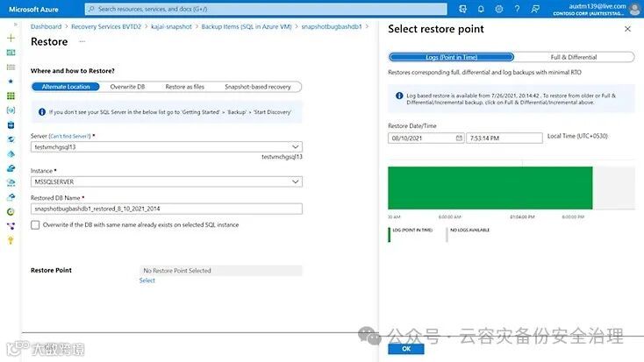Open All resources grid icon
Screen dimensions: 644x362
pos(11,96)
